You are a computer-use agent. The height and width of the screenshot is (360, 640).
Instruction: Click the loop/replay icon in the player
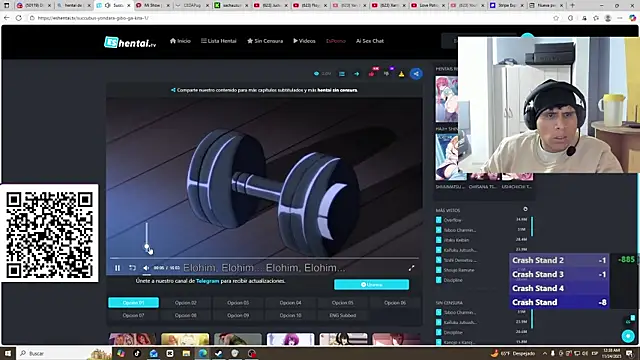[132, 268]
